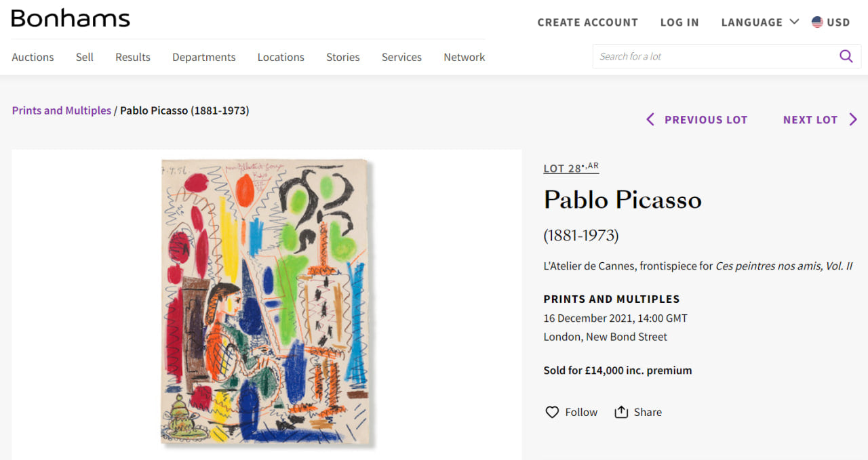868x460 pixels.
Task: Click the Create Account link
Action: click(587, 22)
